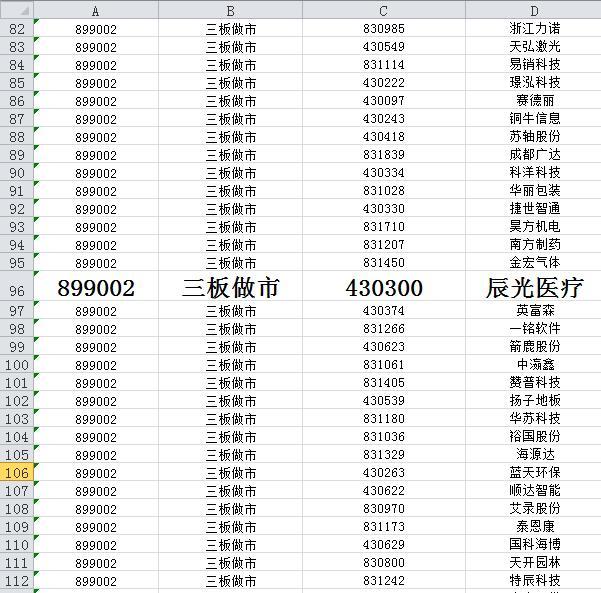Select row header 82
The height and width of the screenshot is (593, 601).
click(x=16, y=28)
